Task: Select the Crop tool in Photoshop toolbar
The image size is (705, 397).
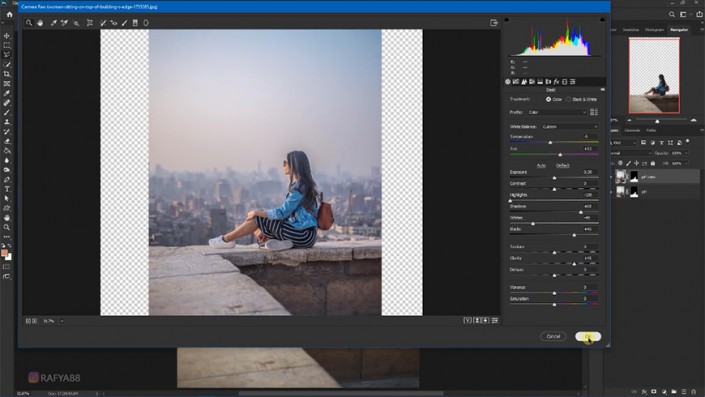Action: 7,74
